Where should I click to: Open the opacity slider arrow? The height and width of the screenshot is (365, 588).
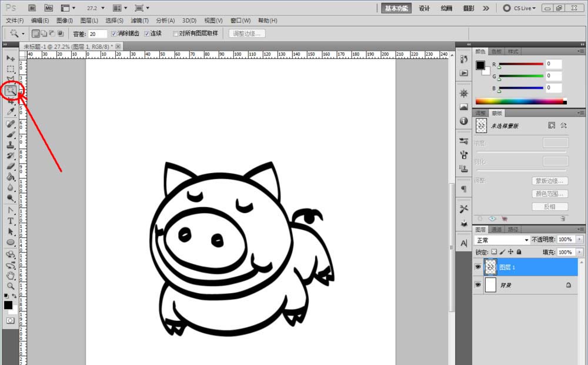[579, 239]
